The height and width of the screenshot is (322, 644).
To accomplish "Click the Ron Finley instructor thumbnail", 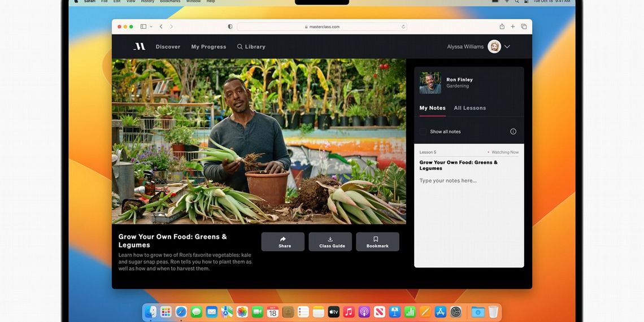I will [430, 83].
